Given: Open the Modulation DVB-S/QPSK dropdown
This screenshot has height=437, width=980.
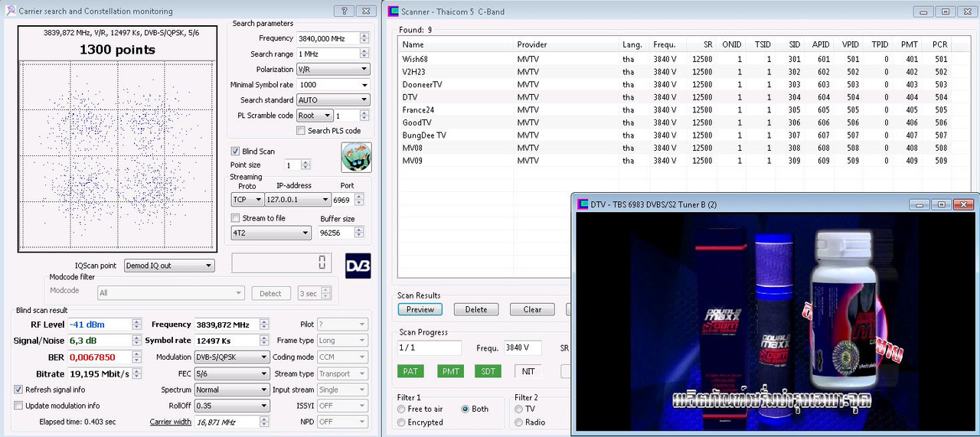Looking at the screenshot, I should (x=232, y=357).
